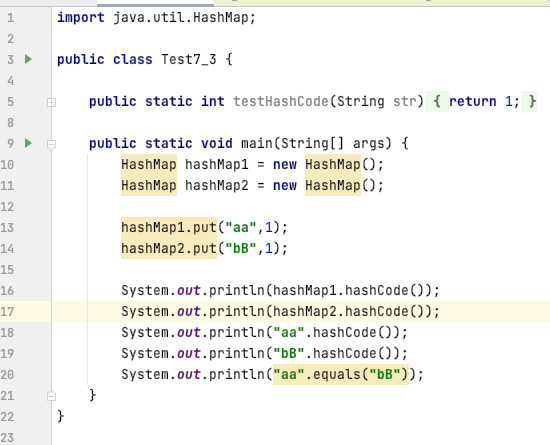Click line number 17 in the gutter
Image resolution: width=550 pixels, height=445 pixels.
click(x=7, y=312)
